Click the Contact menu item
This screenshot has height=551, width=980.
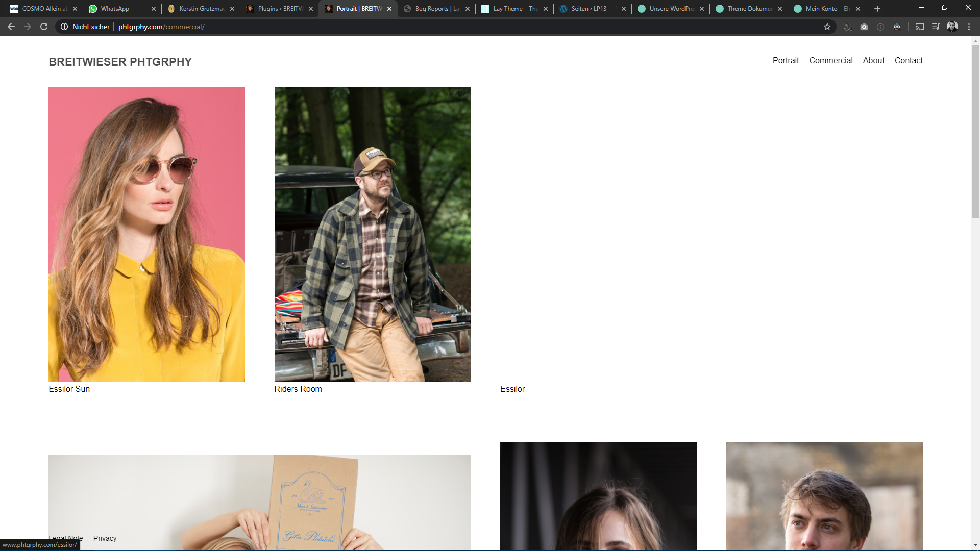coord(909,60)
